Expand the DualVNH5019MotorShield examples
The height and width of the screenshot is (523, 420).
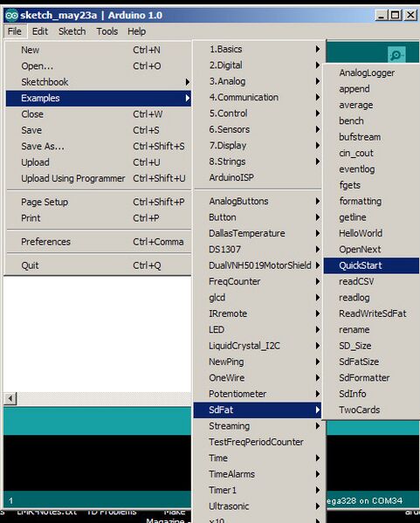(258, 265)
